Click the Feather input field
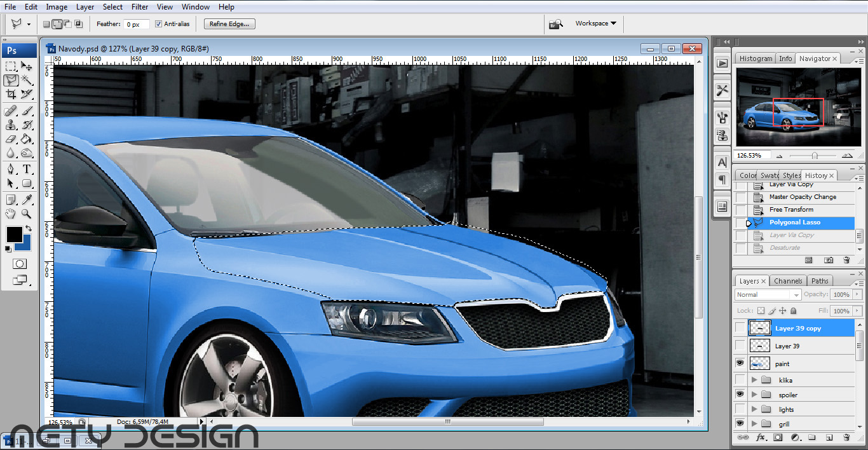Image resolution: width=868 pixels, height=450 pixels. [x=137, y=24]
